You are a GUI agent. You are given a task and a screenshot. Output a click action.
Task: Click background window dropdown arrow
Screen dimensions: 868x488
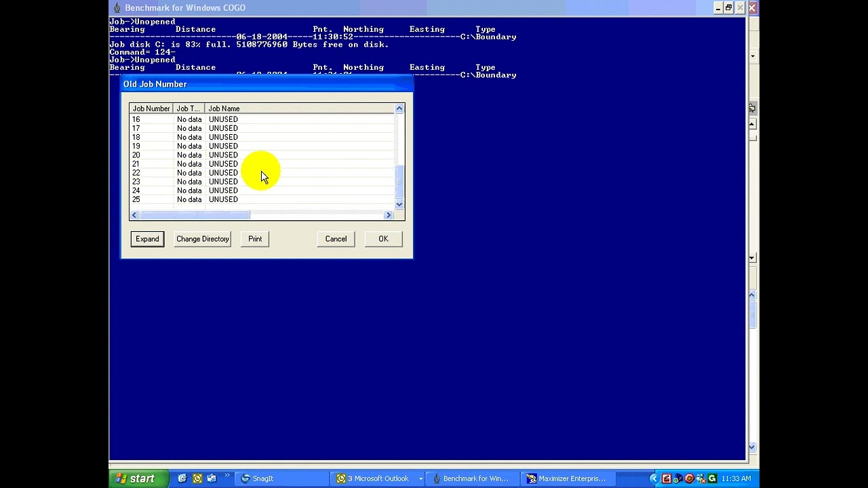pos(753,56)
